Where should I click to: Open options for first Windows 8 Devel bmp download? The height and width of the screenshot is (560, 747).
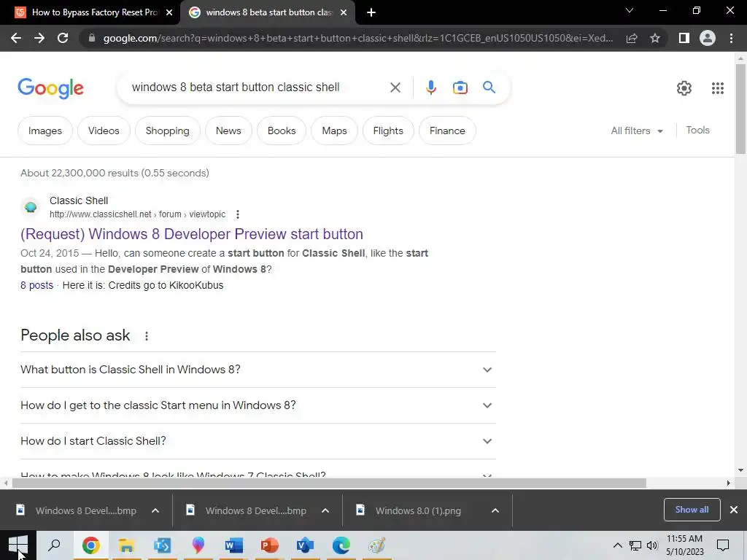[155, 511]
